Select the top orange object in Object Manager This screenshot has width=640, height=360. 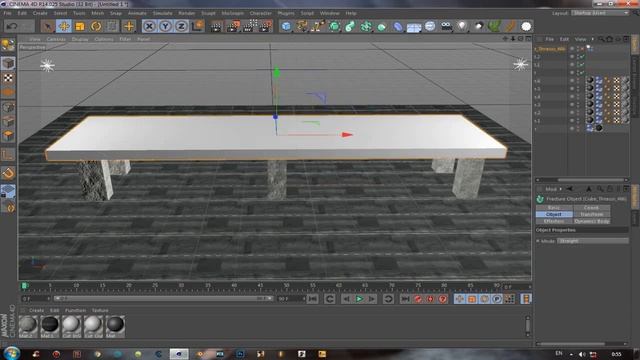[550, 49]
